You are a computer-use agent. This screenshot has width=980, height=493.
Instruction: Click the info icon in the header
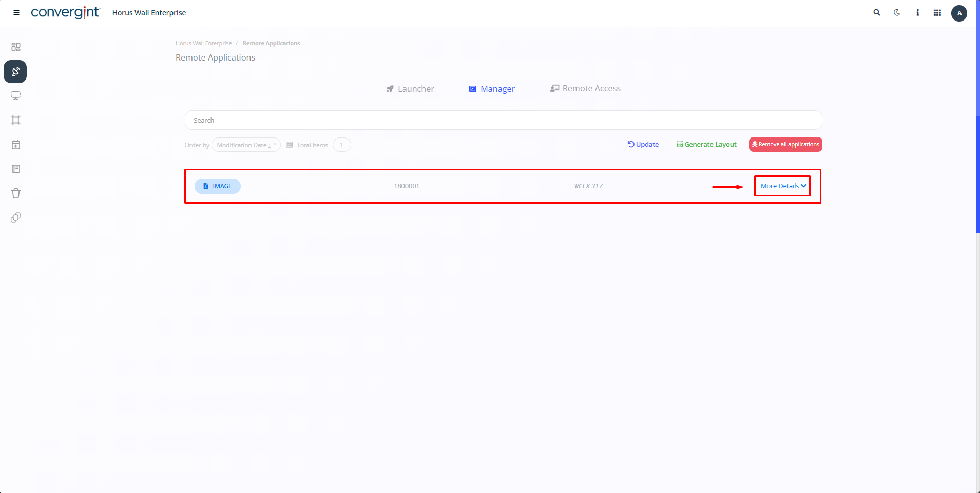[x=917, y=13]
